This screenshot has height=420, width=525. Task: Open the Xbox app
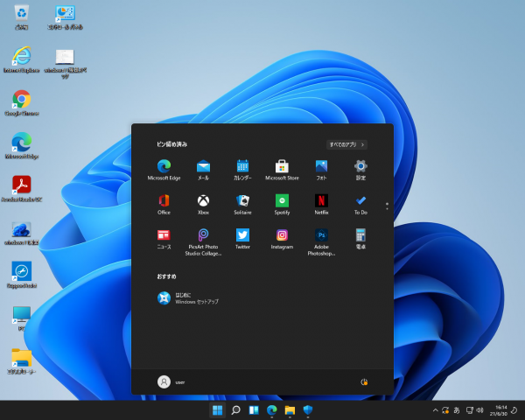[x=203, y=204]
